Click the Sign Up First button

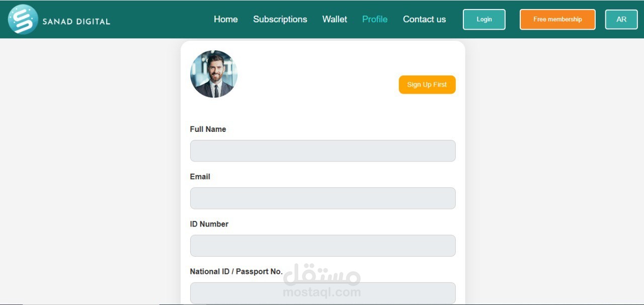[427, 85]
